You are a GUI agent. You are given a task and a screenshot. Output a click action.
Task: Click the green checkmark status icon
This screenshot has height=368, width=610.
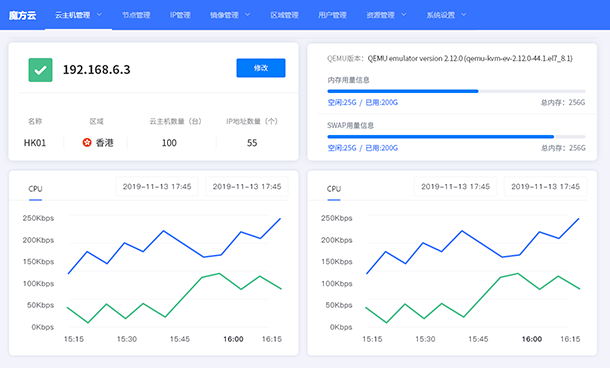(40, 70)
